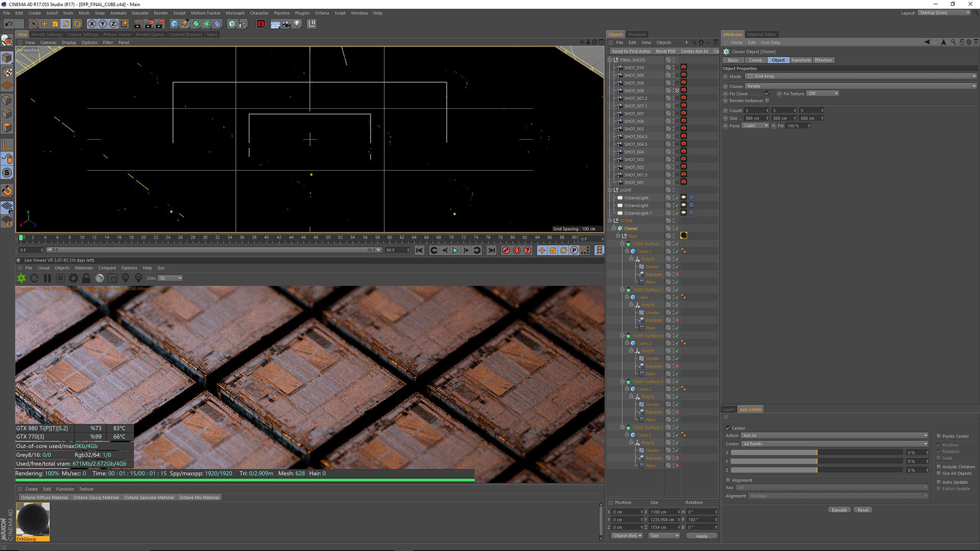Collapse the LIGHT group in Objects
The height and width of the screenshot is (551, 980).
pos(609,190)
